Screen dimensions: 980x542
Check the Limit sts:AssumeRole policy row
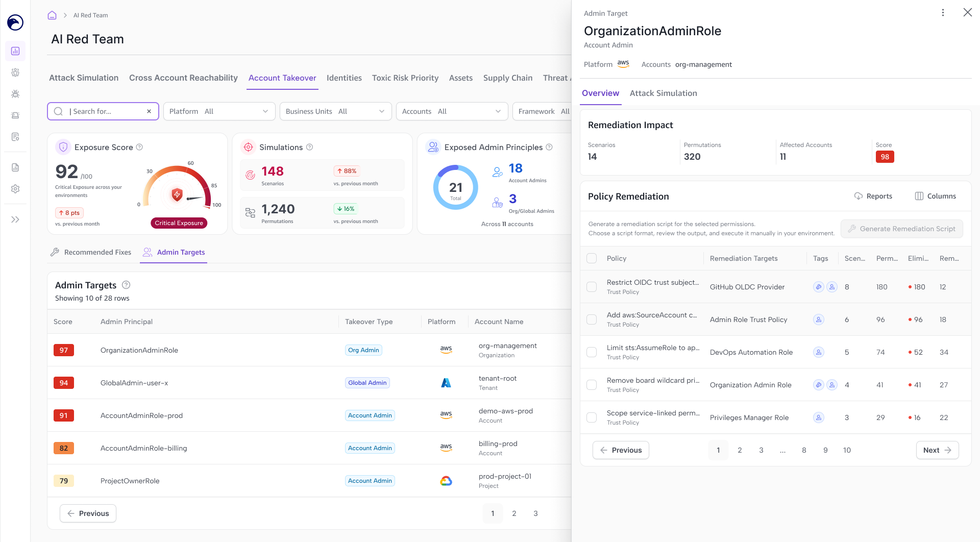[592, 352]
